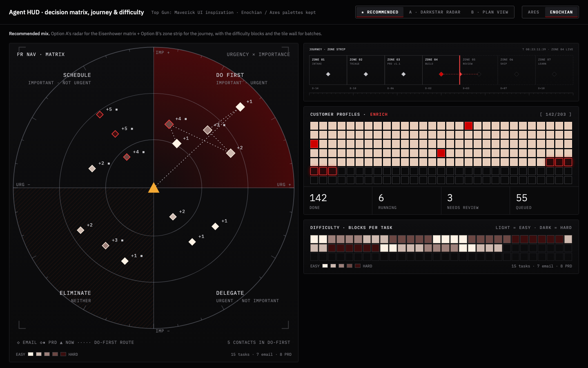Click the white EASY swatch in radar legend

coord(31,354)
